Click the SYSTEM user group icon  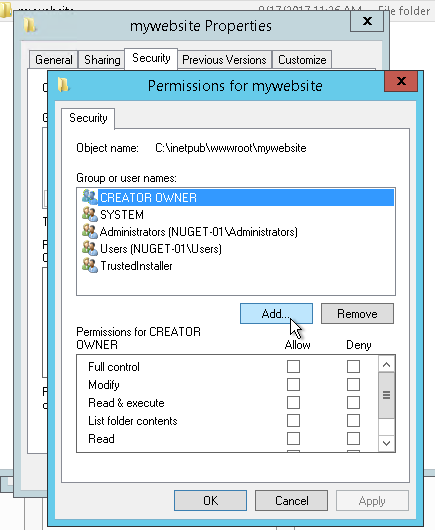tap(90, 214)
